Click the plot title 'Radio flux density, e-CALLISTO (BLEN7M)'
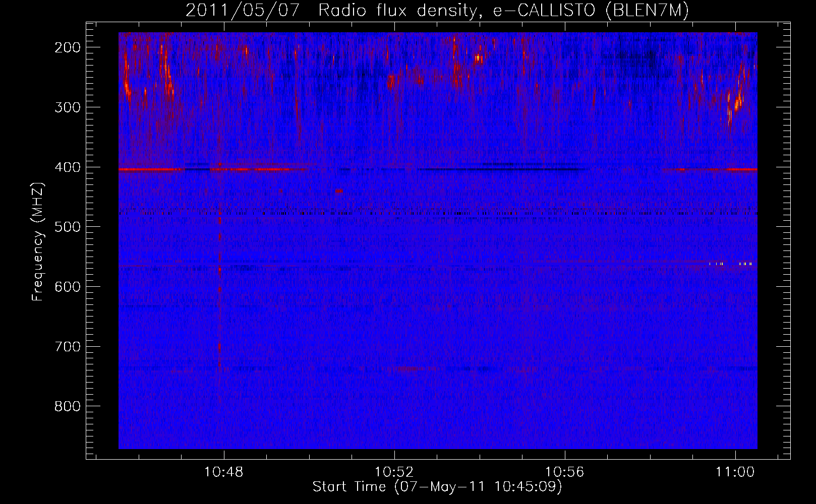816x504 pixels. point(503,11)
